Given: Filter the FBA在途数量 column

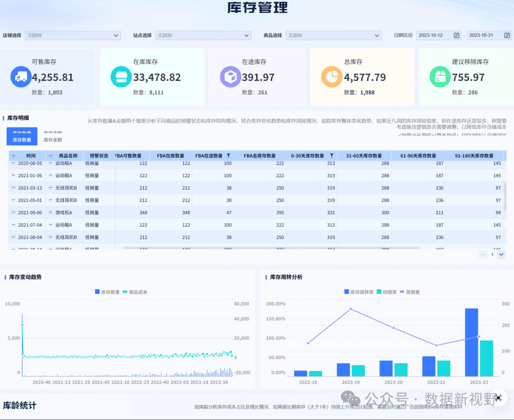Looking at the screenshot, I should pos(228,156).
